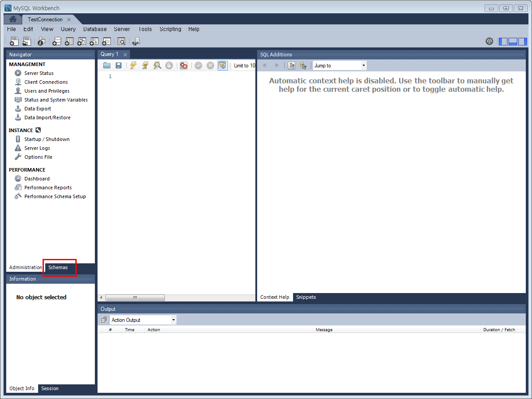Open the Help menu
The width and height of the screenshot is (532, 399).
tap(194, 29)
